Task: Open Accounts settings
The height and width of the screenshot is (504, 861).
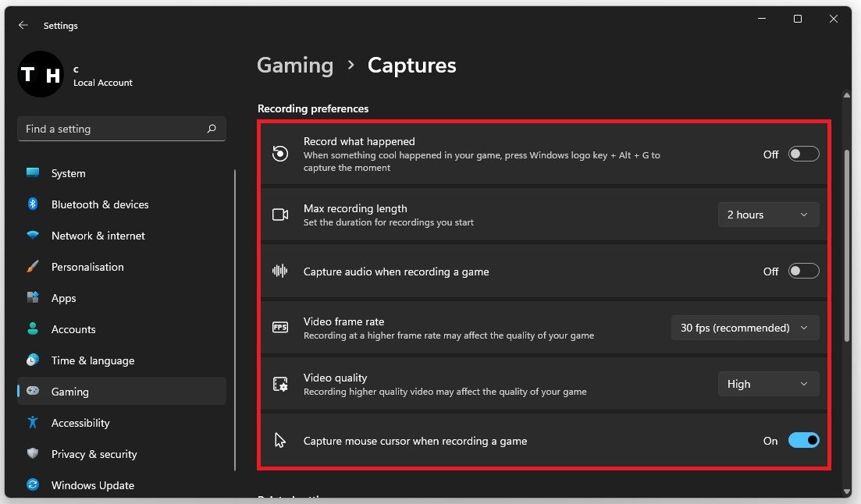Action: (121, 329)
